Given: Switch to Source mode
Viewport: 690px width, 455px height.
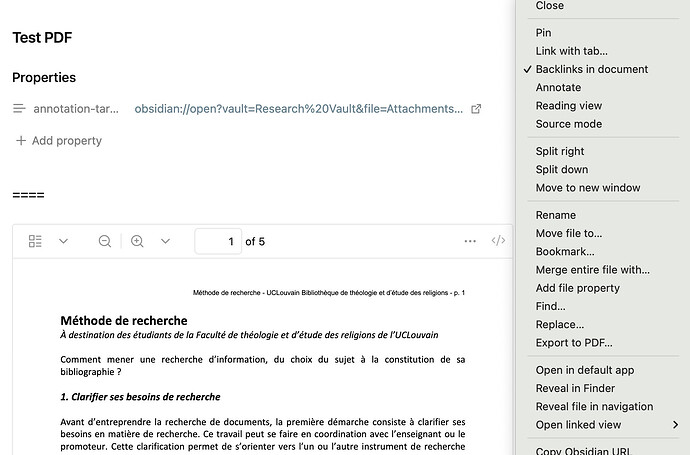Looking at the screenshot, I should (569, 124).
